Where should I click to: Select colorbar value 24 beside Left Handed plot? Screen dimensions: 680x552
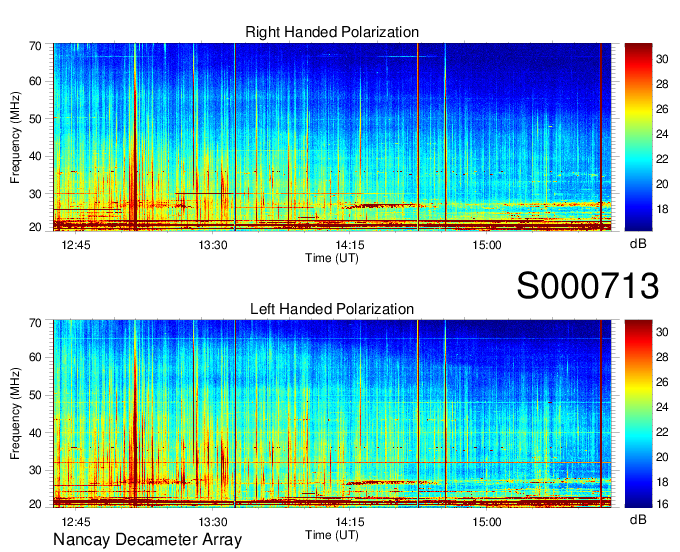pyautogui.click(x=662, y=407)
